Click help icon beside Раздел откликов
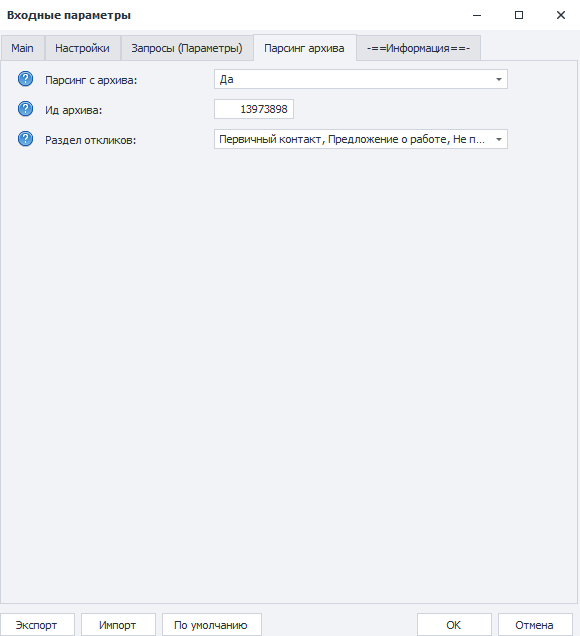580x636 pixels. click(x=25, y=139)
